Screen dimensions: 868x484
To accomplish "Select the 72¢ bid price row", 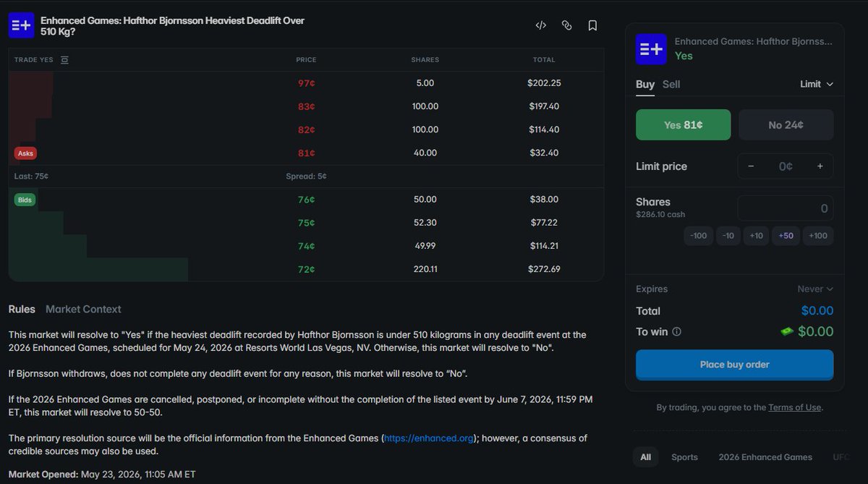I will tap(306, 269).
